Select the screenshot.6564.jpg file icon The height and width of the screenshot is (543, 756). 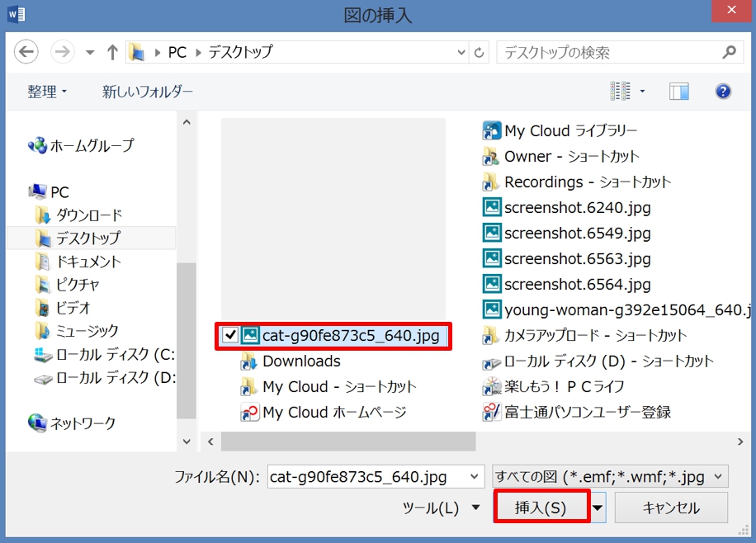point(492,284)
